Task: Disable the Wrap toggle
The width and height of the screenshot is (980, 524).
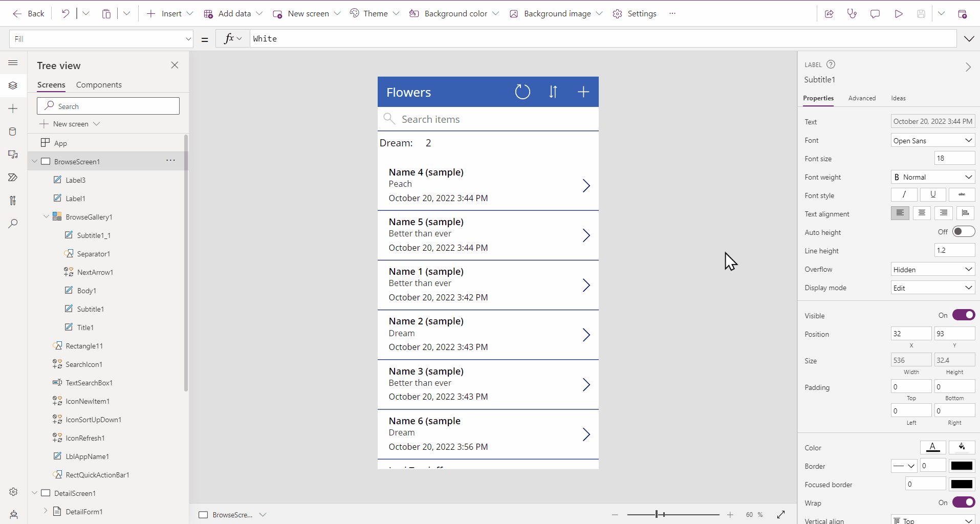Action: (x=964, y=503)
